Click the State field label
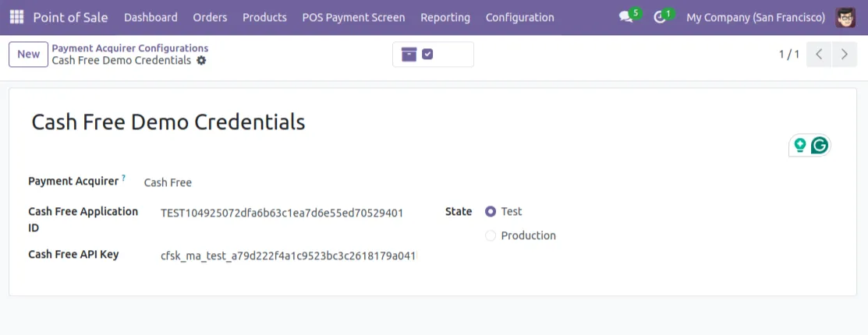 pyautogui.click(x=459, y=211)
